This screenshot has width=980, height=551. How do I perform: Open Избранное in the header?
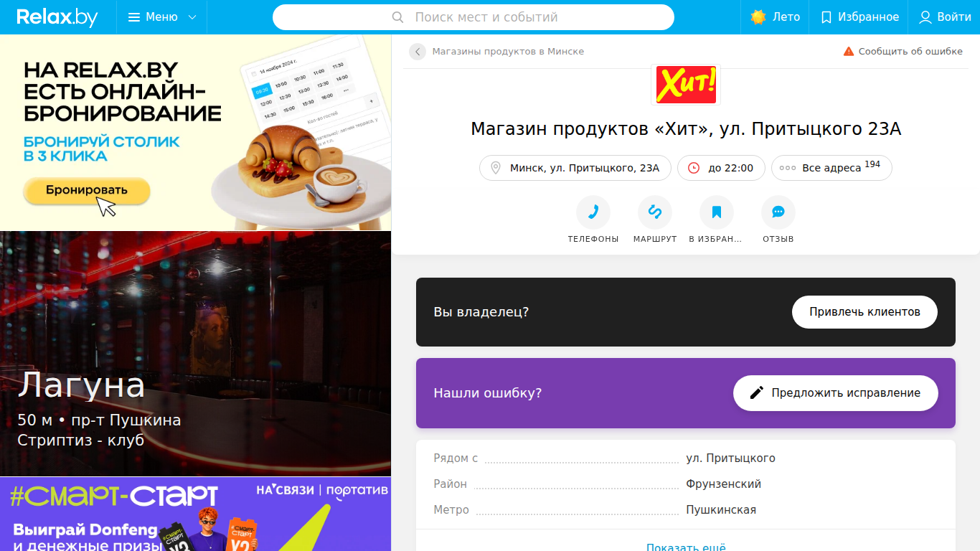859,17
